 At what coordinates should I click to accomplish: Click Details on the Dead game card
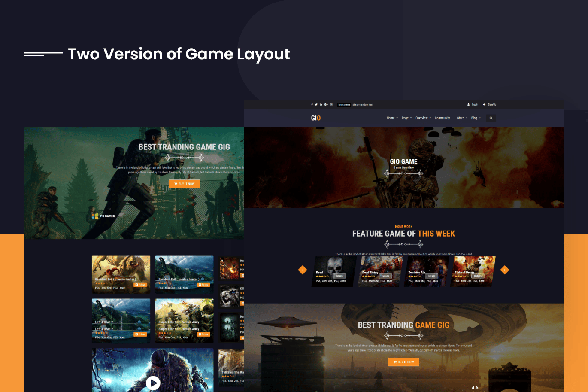[339, 276]
